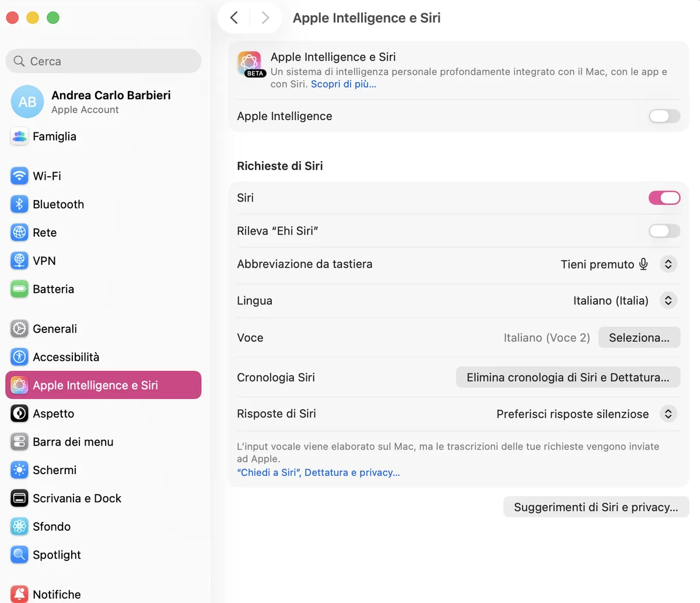Click the "Batteria" sidebar label

(54, 289)
